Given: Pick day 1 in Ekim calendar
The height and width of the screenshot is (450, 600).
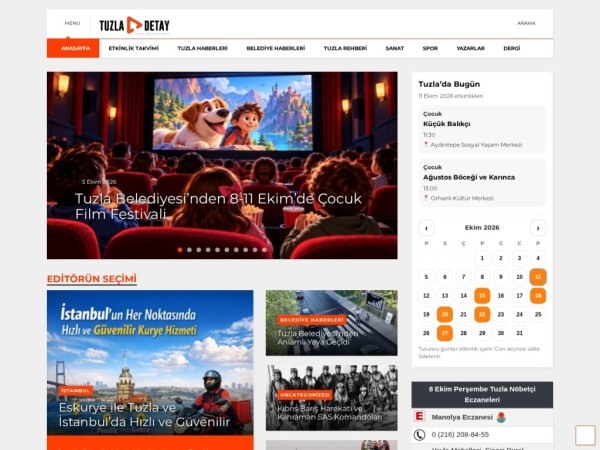Looking at the screenshot, I should (x=482, y=258).
